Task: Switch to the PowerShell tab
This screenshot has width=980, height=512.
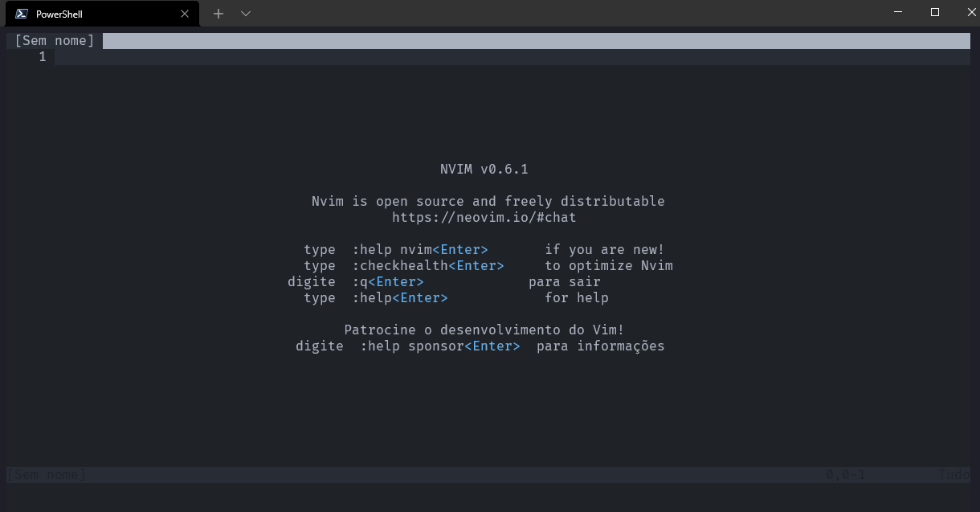Action: (96, 13)
